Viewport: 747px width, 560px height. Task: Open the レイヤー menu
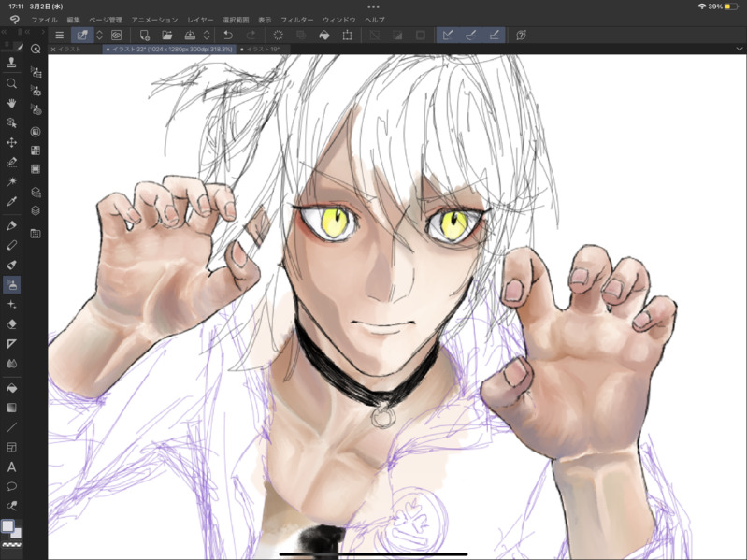tap(200, 20)
